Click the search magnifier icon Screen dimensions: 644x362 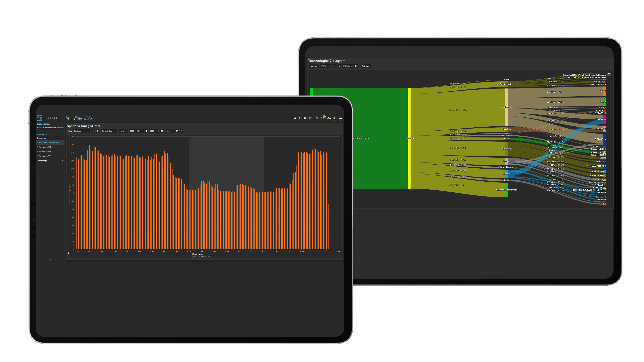coord(295,118)
